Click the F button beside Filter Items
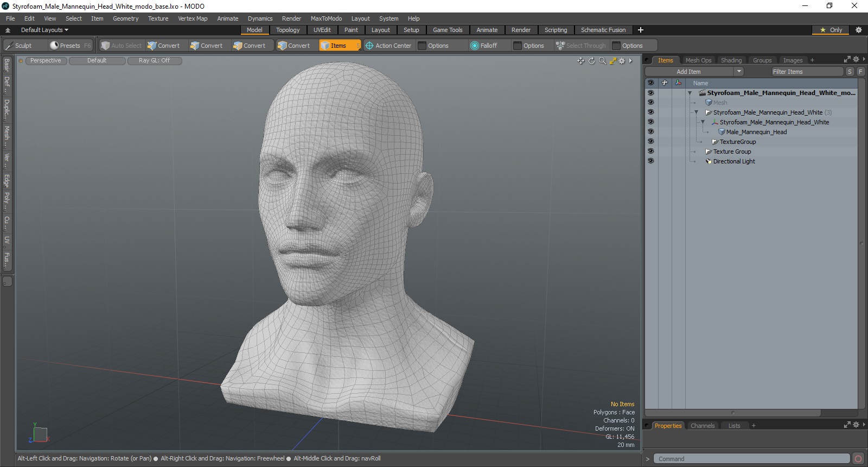868x467 pixels. (860, 72)
